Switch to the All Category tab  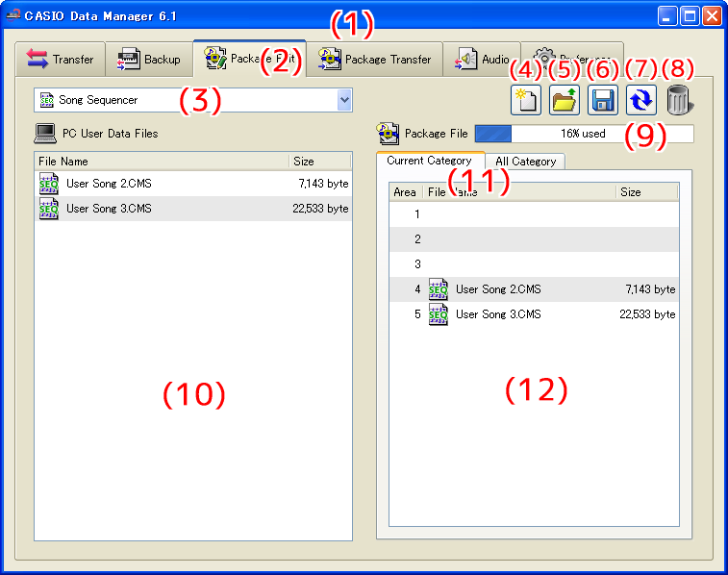[525, 162]
